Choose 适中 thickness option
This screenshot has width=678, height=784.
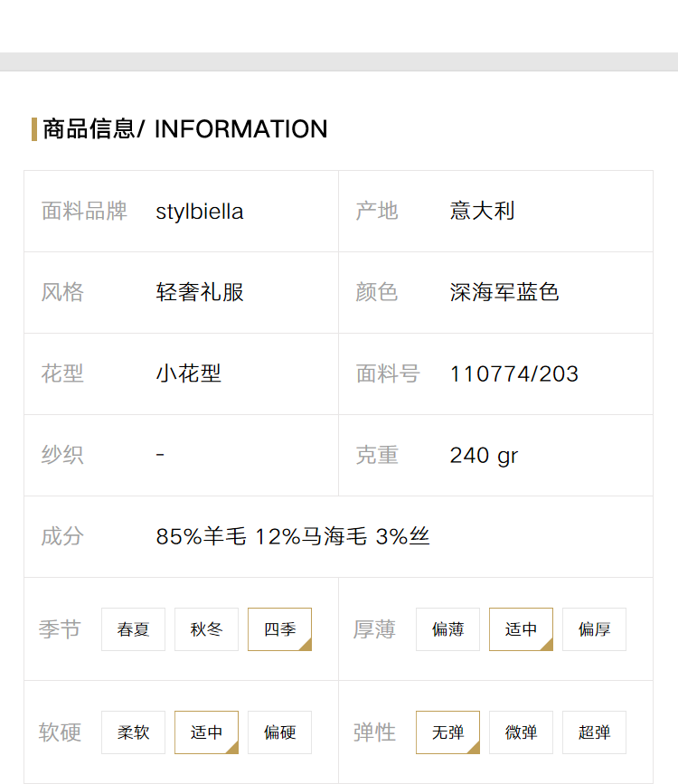[521, 629]
